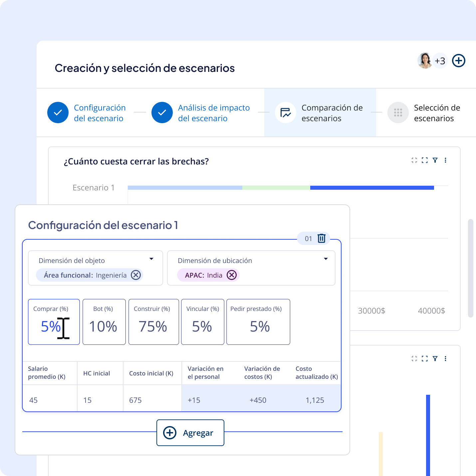Click the add collaborator plus icon

pos(458,61)
